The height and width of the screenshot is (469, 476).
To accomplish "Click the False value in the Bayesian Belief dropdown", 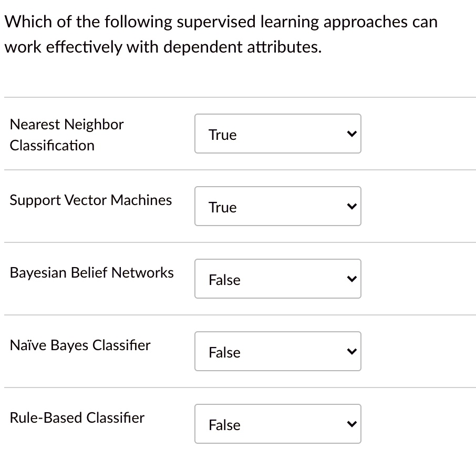I will pos(224,280).
